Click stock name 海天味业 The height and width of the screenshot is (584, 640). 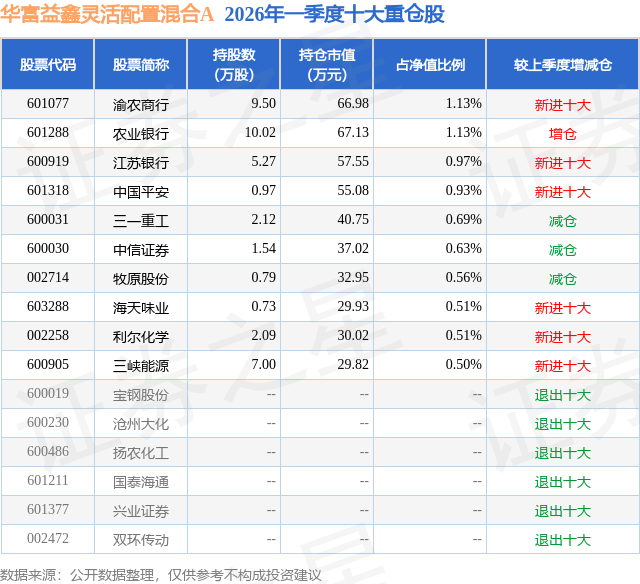(x=141, y=308)
